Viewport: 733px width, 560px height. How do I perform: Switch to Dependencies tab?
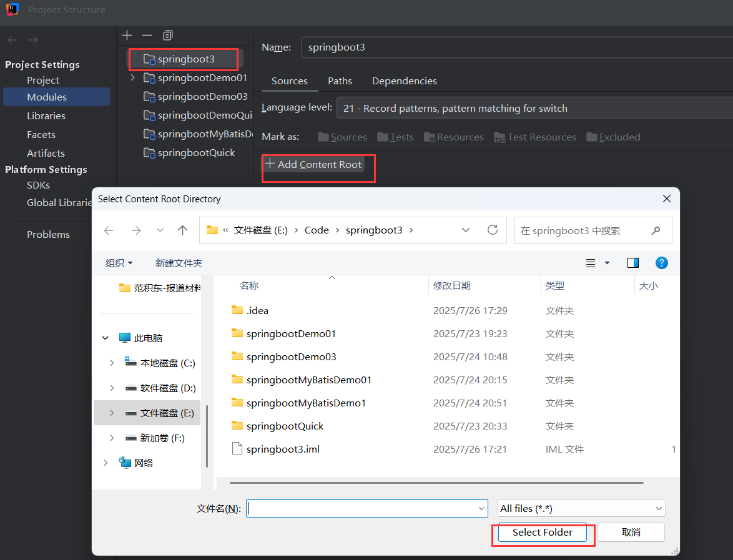tap(405, 81)
